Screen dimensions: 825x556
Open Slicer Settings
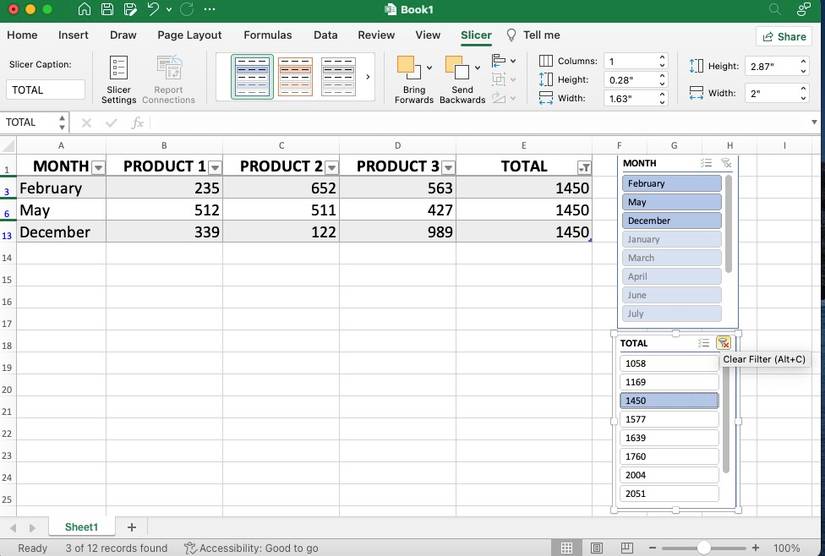[x=118, y=80]
